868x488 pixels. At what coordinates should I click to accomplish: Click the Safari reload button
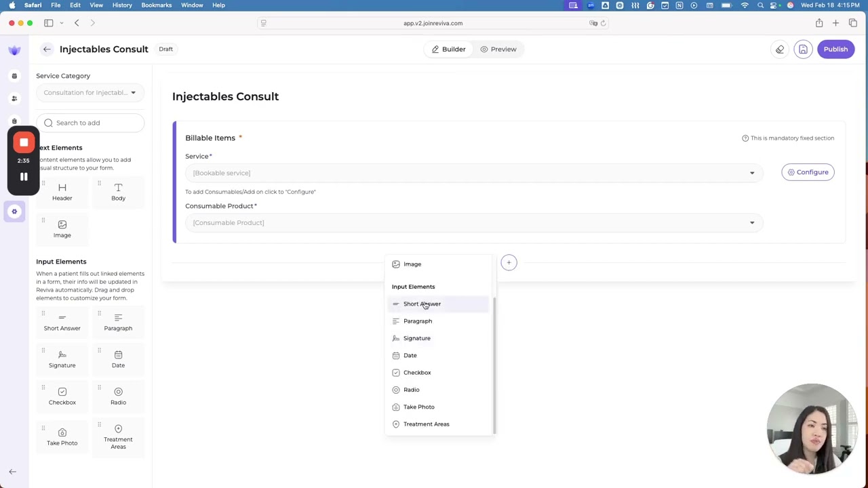coord(603,23)
